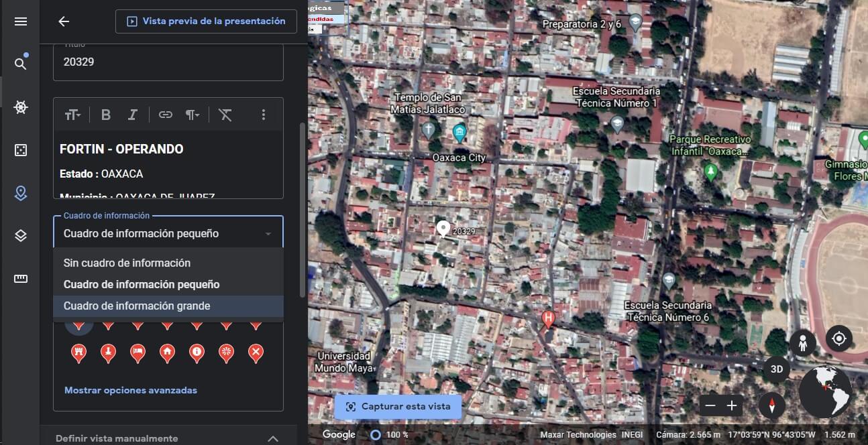Click Preparatoria 2 y 6 school marker
The height and width of the screenshot is (445, 868).
click(635, 23)
